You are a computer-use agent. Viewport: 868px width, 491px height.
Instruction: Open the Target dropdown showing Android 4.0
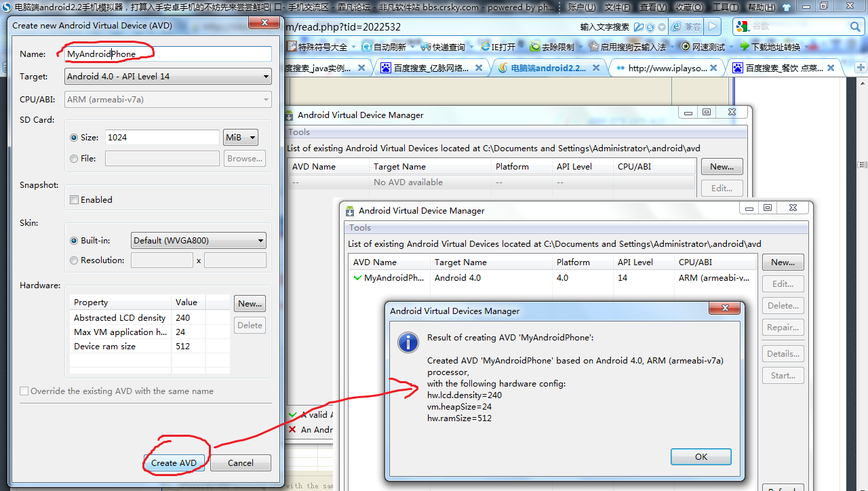(x=167, y=77)
